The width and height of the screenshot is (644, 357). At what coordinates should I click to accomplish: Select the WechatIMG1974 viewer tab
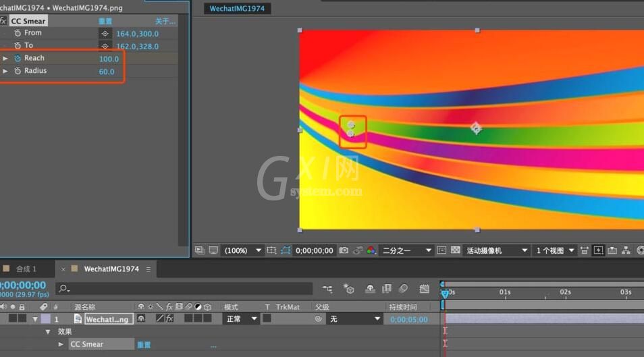point(237,8)
